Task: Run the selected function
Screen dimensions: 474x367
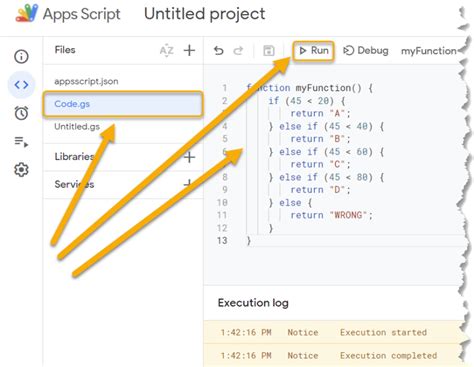Action: pos(313,51)
